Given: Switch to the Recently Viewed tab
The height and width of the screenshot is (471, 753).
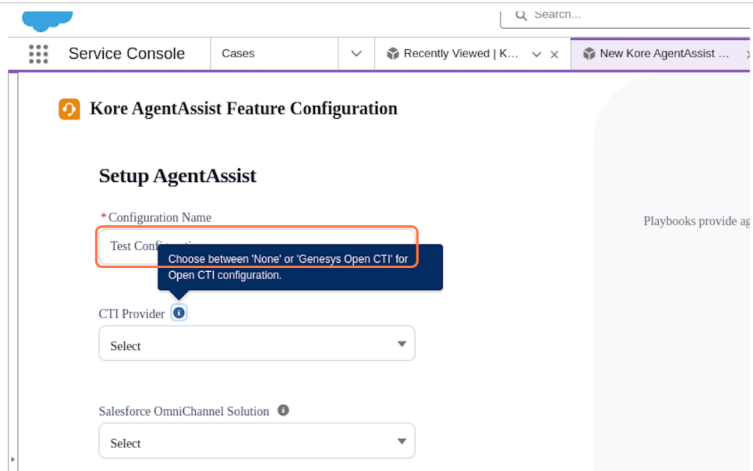Looking at the screenshot, I should 460,54.
